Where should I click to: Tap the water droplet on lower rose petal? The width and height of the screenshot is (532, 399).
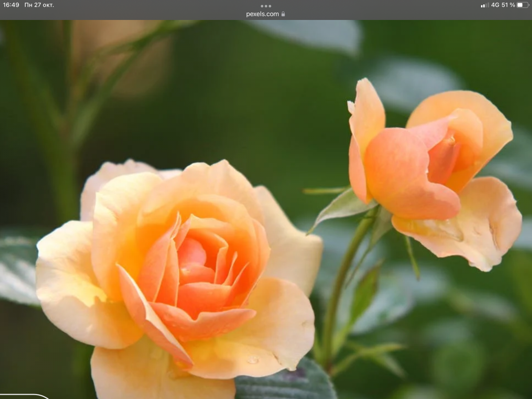pos(252,360)
